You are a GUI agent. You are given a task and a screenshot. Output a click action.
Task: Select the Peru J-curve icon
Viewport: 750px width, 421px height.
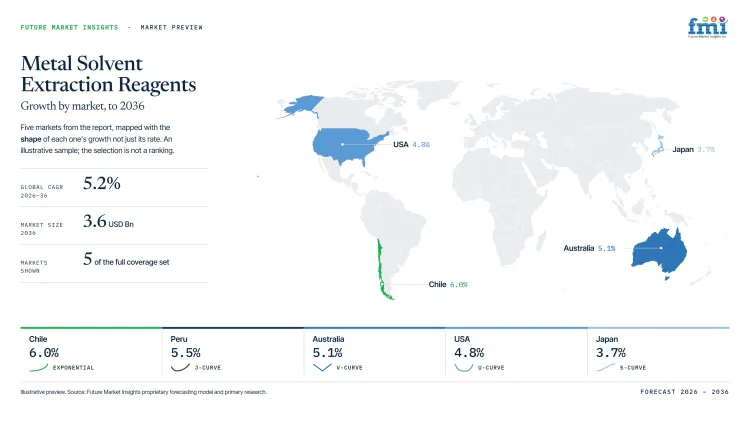180,367
